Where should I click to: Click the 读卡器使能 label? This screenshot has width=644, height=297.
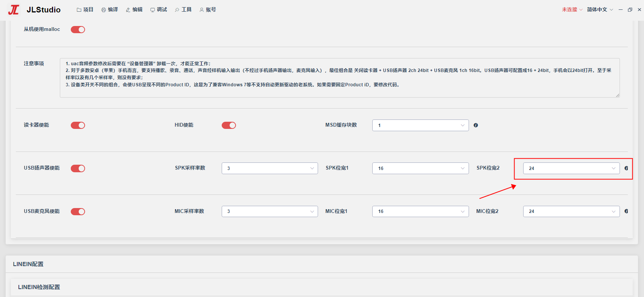pyautogui.click(x=37, y=125)
